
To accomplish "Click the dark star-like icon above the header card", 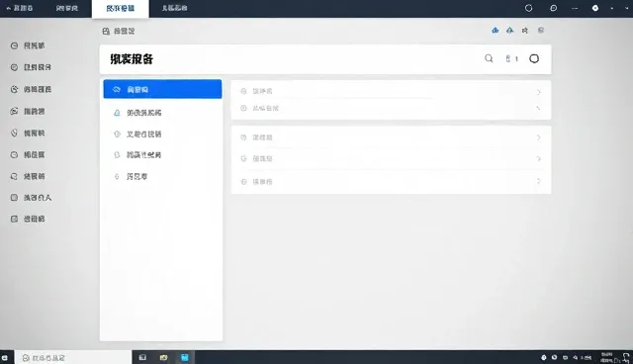I will click(x=525, y=31).
